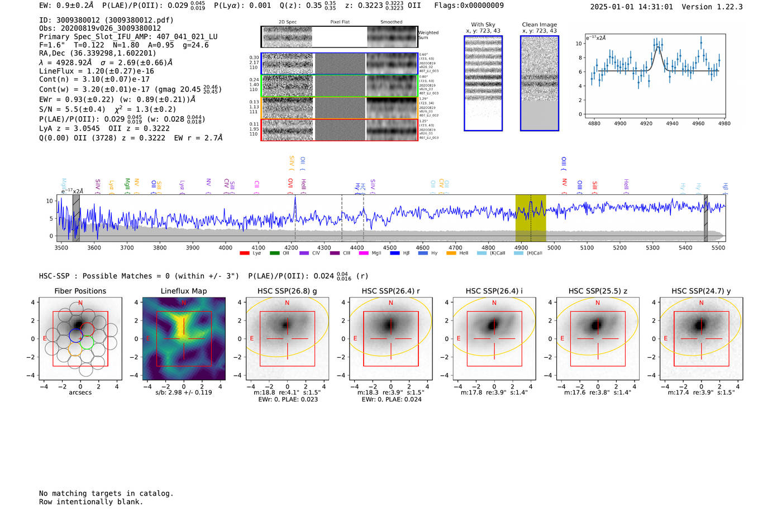Select the Hγ legend color swatch
Viewport: 782px width, 532px height.
pos(423,253)
